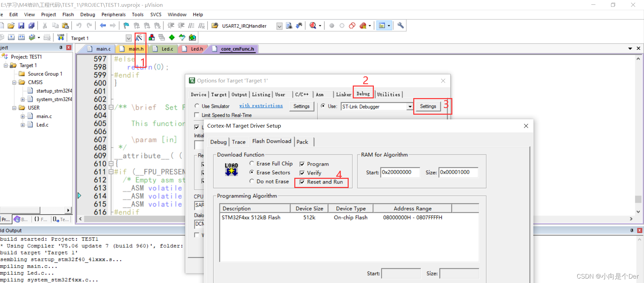Paste from clipboard icon
Screen dimensions: 644x283
pos(65,26)
